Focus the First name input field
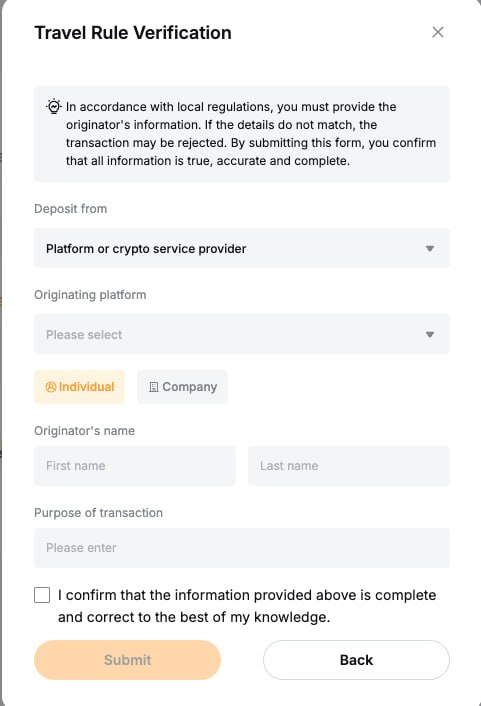The width and height of the screenshot is (481, 706). click(x=135, y=466)
